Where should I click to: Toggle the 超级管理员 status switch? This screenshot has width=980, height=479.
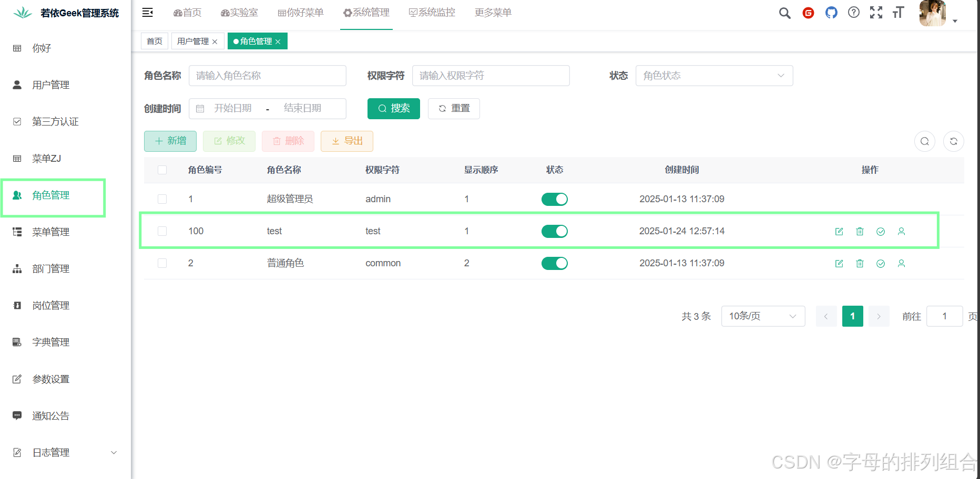555,199
